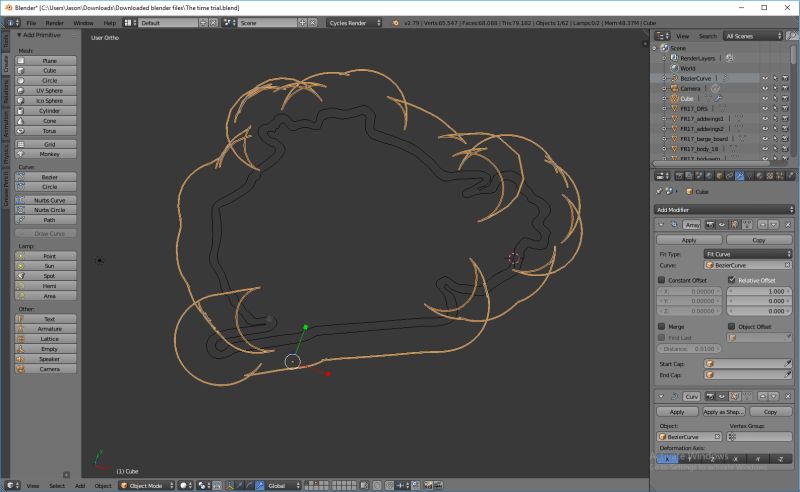Open the Render properties tab camera icon

pos(679,176)
